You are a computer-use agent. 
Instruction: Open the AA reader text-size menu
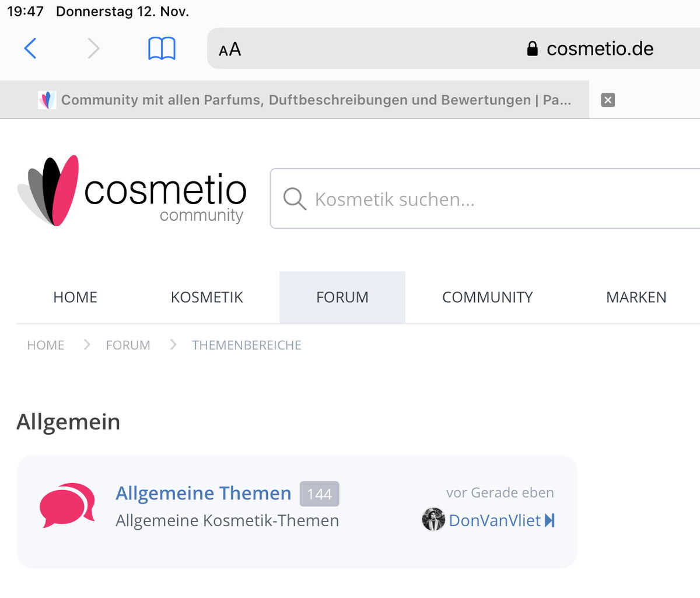[230, 50]
